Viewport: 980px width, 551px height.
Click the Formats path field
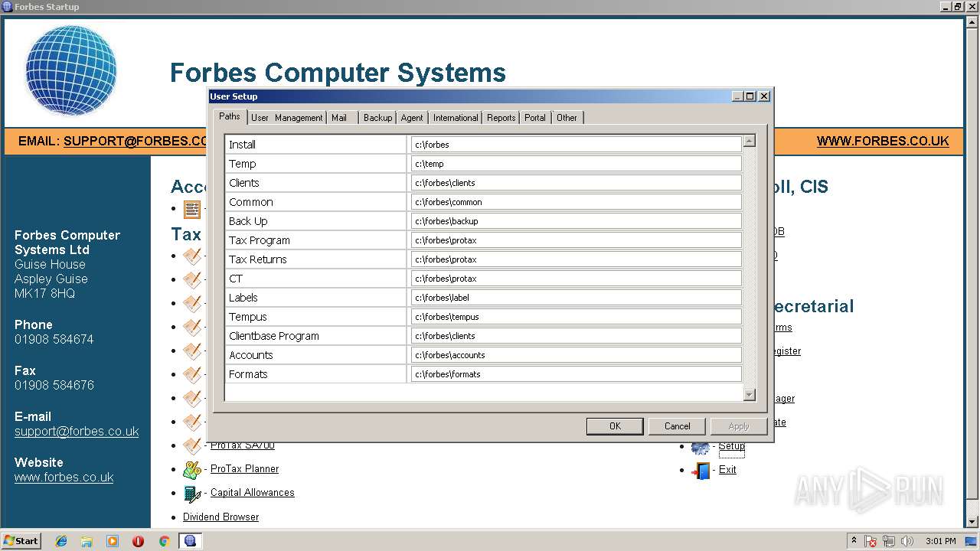576,374
